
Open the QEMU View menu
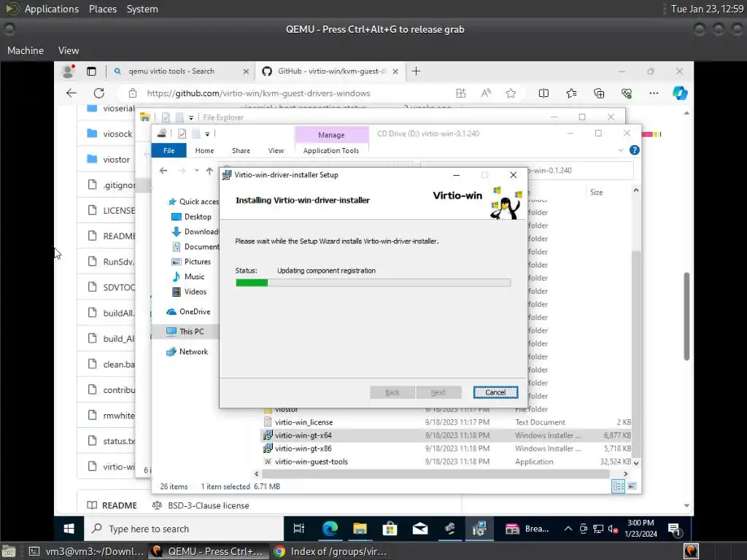click(x=69, y=50)
